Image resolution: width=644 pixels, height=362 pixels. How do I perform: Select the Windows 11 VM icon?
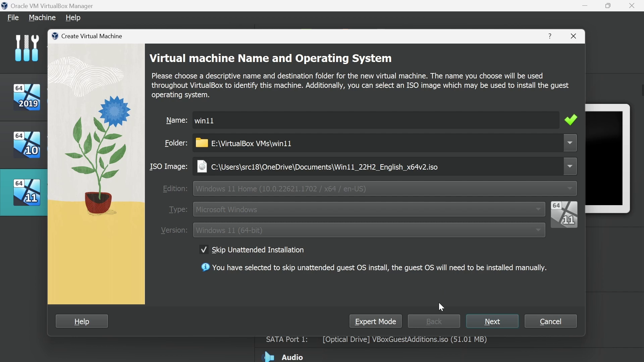pos(27,192)
